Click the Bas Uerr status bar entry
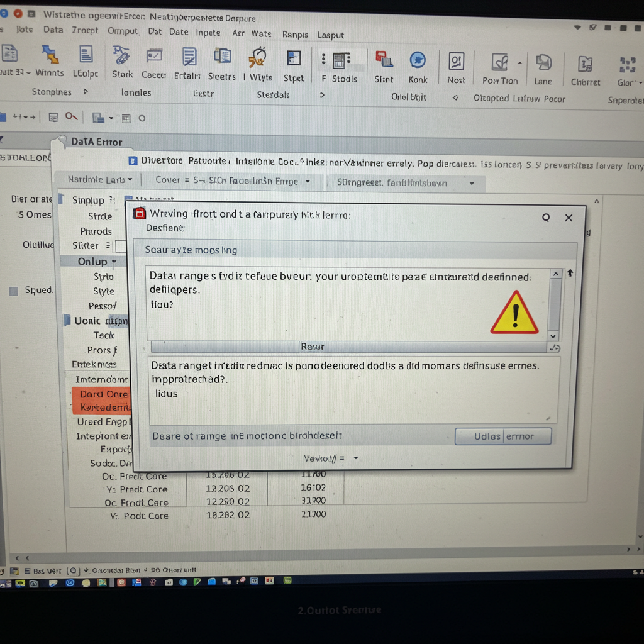 click(x=43, y=571)
